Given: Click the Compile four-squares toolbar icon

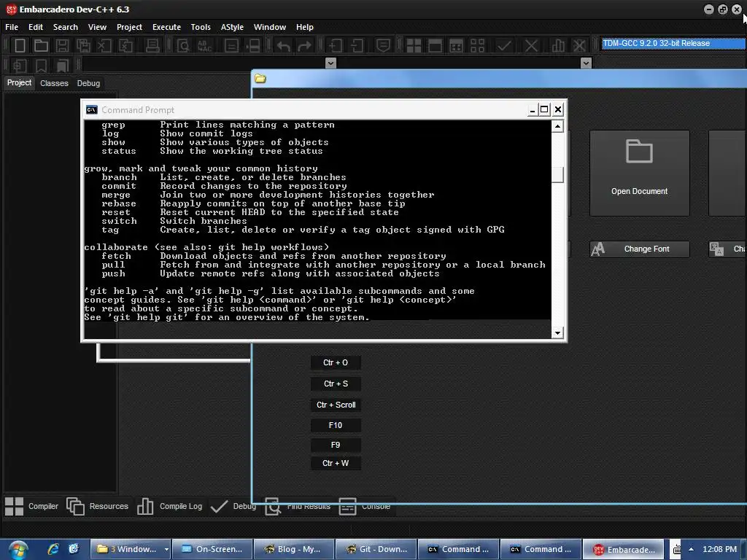Looking at the screenshot, I should click(x=414, y=46).
